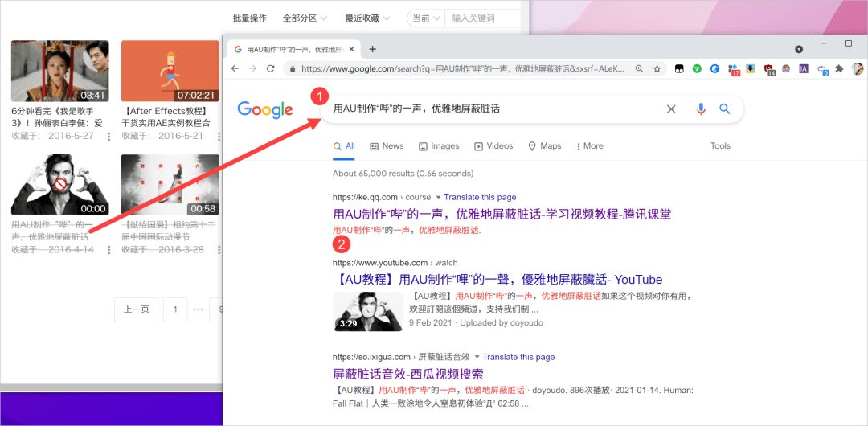This screenshot has height=426, width=868.
Task: Reload the page in Chrome
Action: click(x=270, y=68)
